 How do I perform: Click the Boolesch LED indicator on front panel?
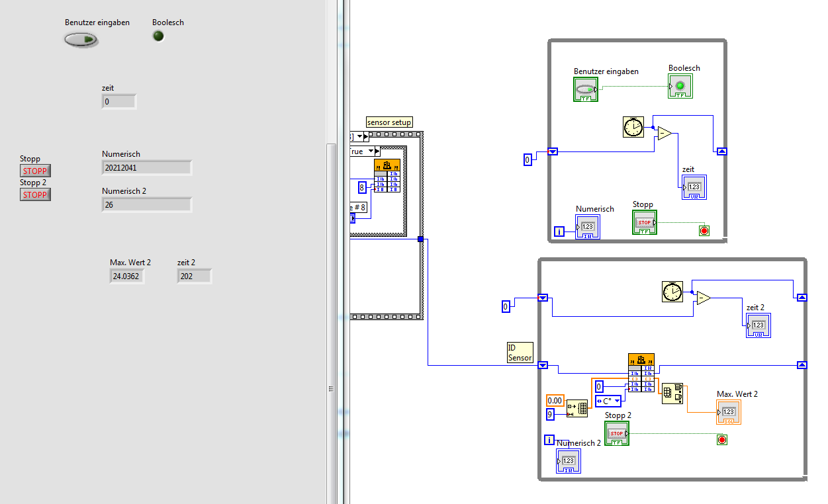click(x=158, y=36)
